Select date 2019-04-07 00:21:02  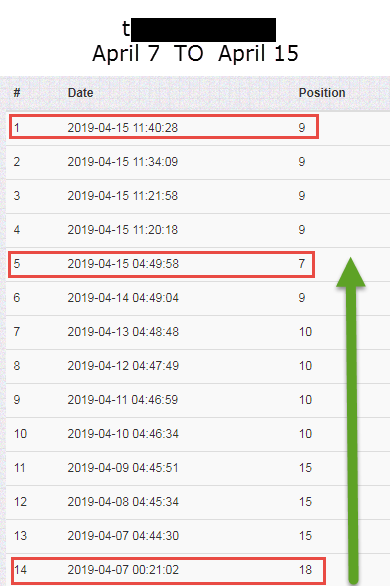click(123, 570)
